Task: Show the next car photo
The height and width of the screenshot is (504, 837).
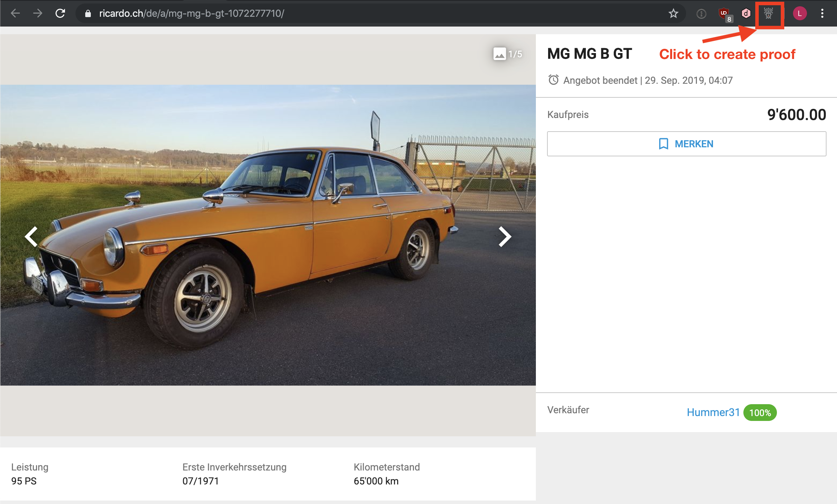Action: pos(504,237)
